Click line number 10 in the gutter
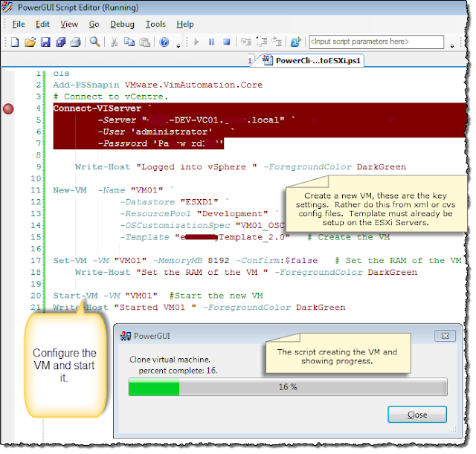 tap(36, 178)
